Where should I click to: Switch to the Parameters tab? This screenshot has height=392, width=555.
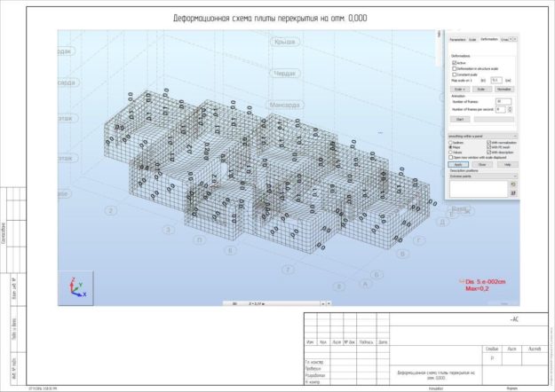click(457, 40)
